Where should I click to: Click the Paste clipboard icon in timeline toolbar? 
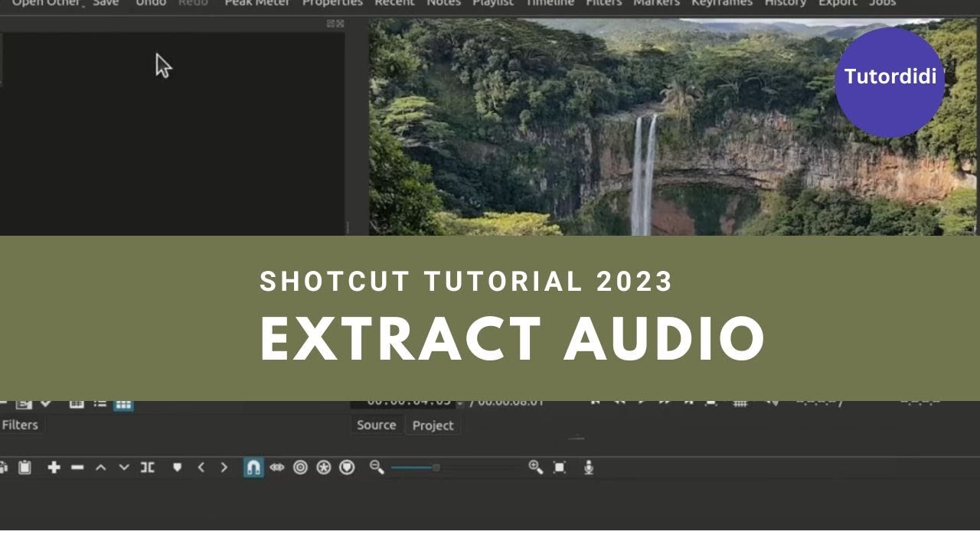tap(24, 467)
